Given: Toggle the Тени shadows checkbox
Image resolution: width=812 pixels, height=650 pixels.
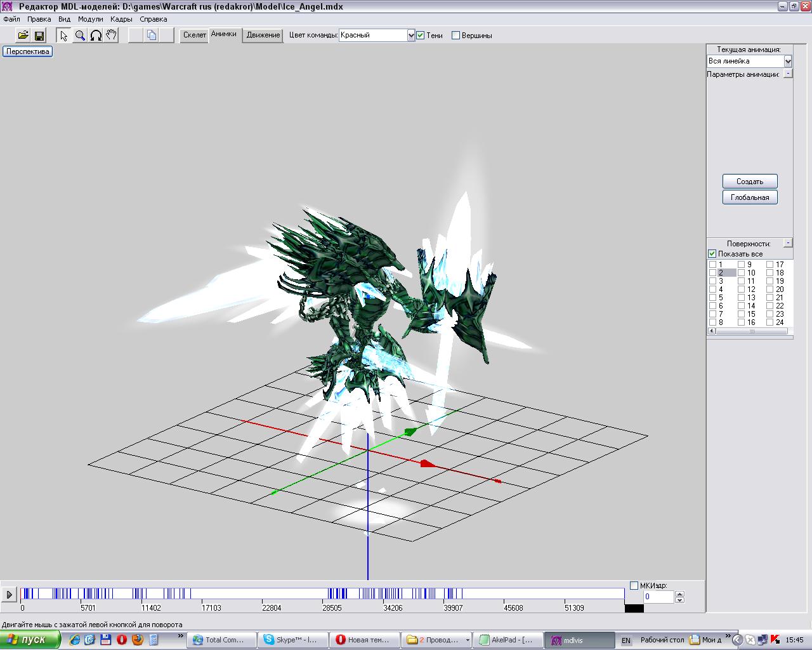Looking at the screenshot, I should pos(420,36).
